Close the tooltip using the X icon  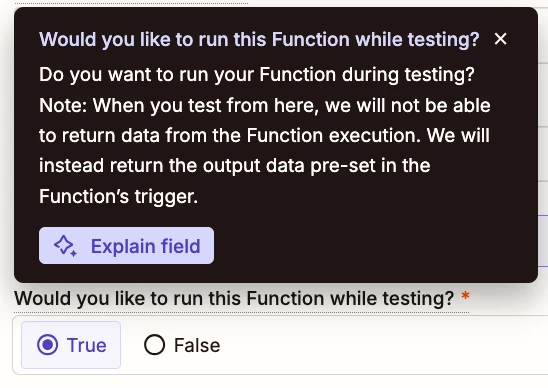500,39
